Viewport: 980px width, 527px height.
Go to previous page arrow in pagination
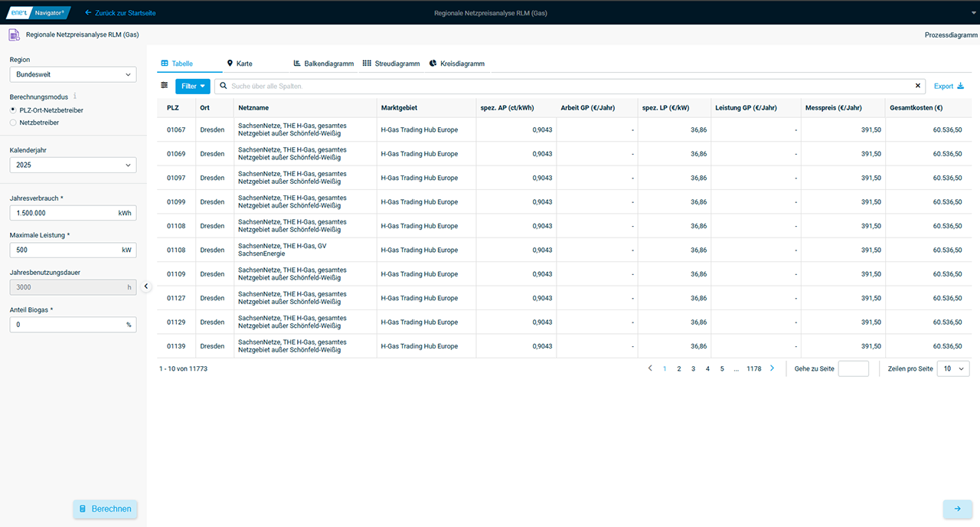650,368
